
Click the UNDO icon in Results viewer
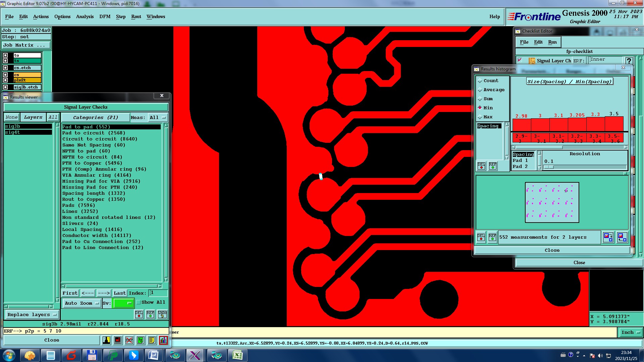[x=162, y=314]
